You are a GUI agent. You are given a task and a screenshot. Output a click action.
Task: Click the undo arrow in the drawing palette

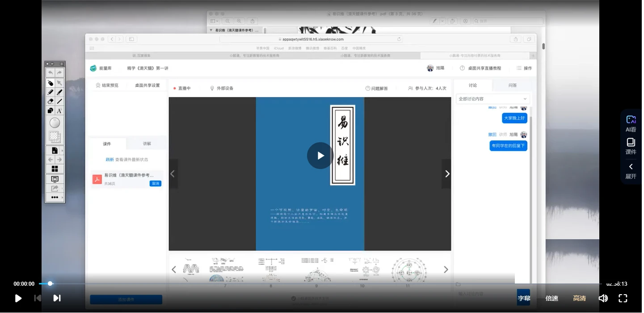point(51,73)
